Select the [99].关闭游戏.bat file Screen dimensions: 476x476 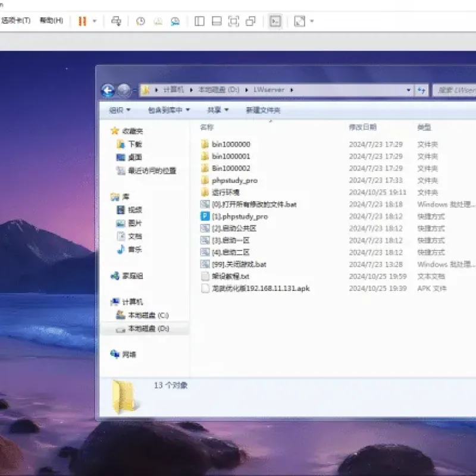pyautogui.click(x=239, y=264)
